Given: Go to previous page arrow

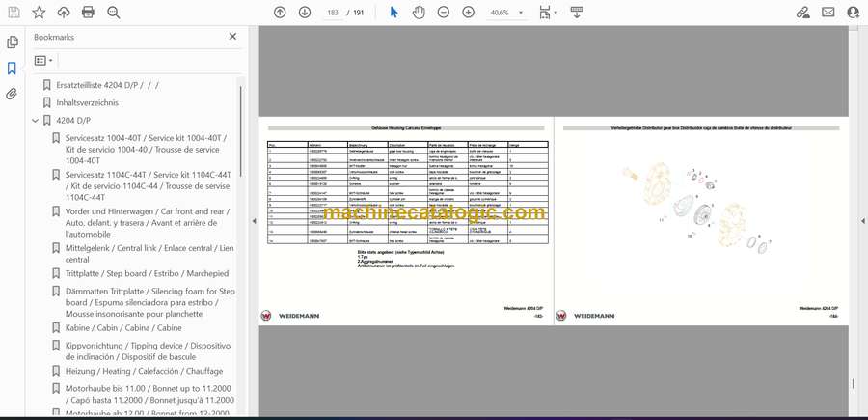Looking at the screenshot, I should click(x=280, y=13).
